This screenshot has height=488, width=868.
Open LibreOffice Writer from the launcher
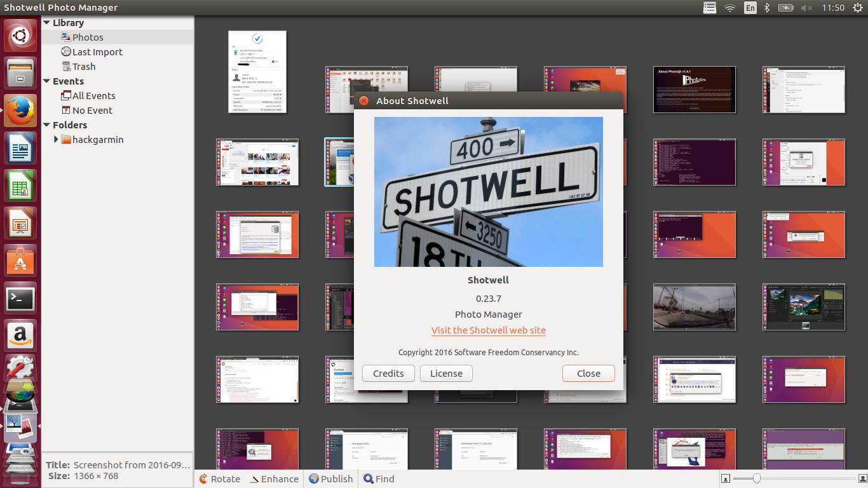coord(20,149)
